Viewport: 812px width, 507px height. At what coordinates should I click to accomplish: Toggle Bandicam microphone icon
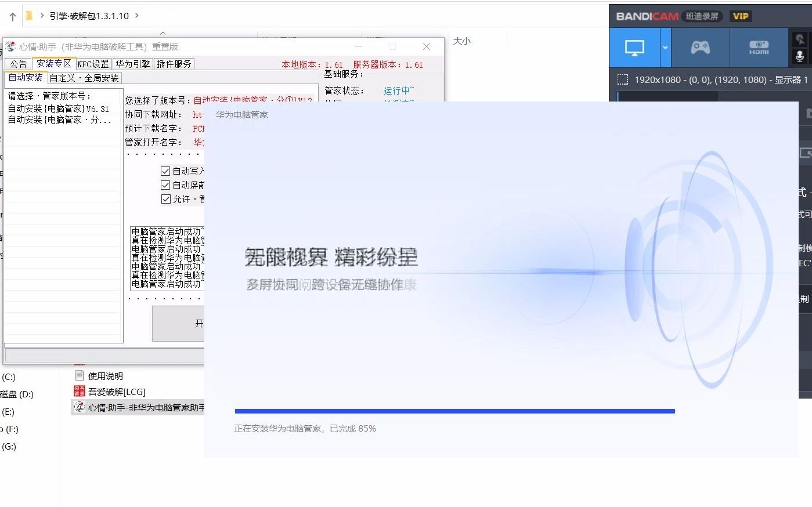[799, 56]
